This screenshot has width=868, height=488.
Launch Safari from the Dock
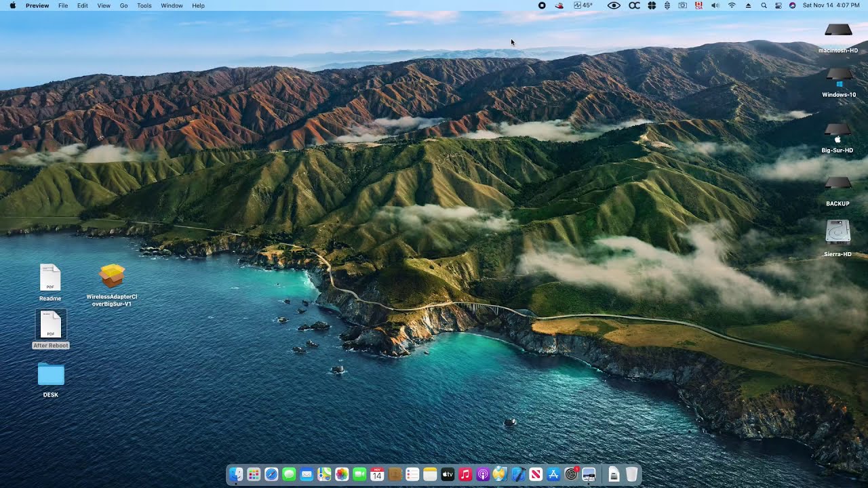coord(271,474)
